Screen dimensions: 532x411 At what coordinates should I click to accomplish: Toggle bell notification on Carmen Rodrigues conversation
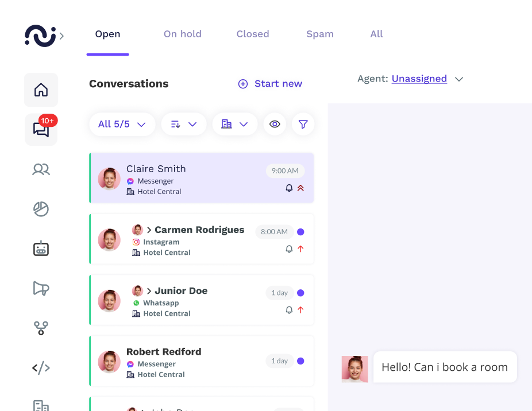click(289, 249)
